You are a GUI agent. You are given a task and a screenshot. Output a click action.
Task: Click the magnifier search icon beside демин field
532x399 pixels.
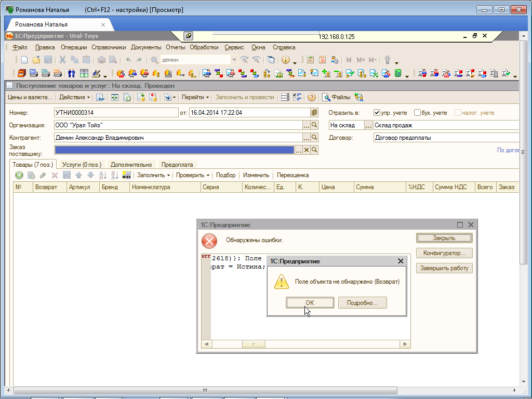pos(154,60)
